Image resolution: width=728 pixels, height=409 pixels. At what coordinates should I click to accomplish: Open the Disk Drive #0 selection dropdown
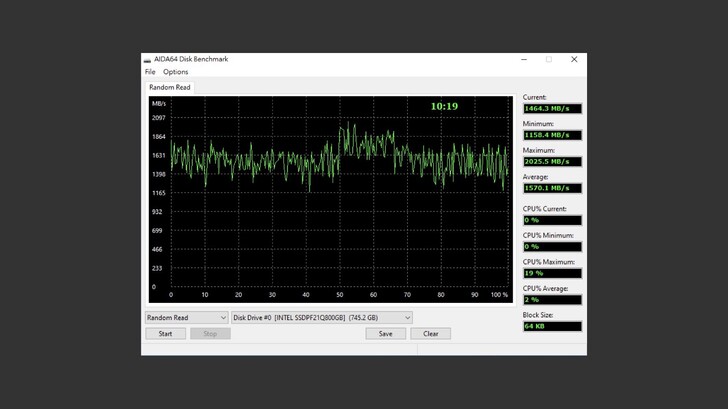click(x=321, y=318)
